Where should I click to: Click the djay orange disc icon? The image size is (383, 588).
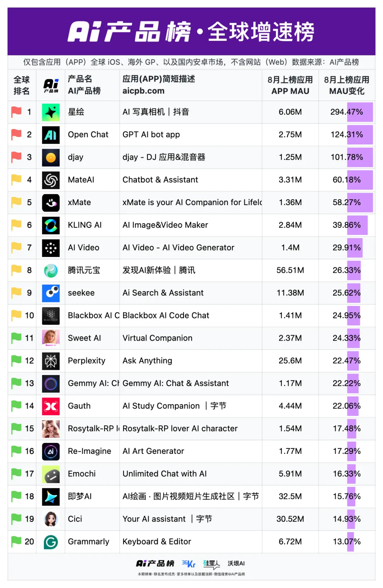point(51,158)
